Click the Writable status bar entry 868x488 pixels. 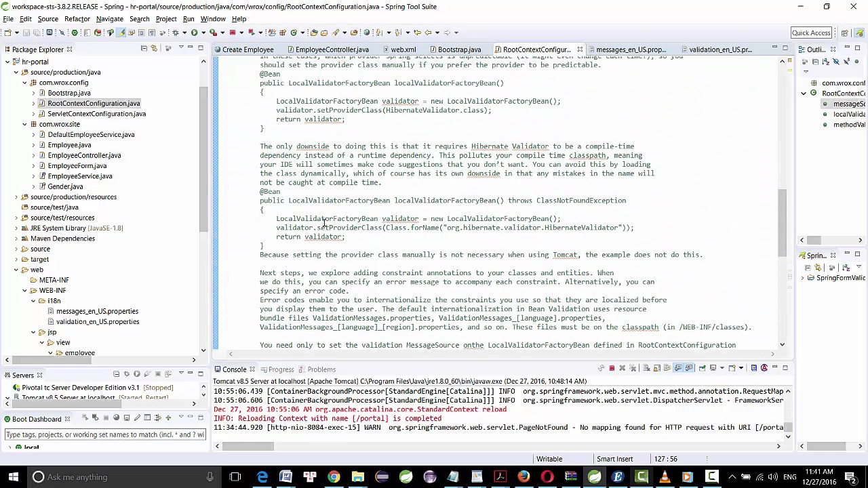(549, 459)
